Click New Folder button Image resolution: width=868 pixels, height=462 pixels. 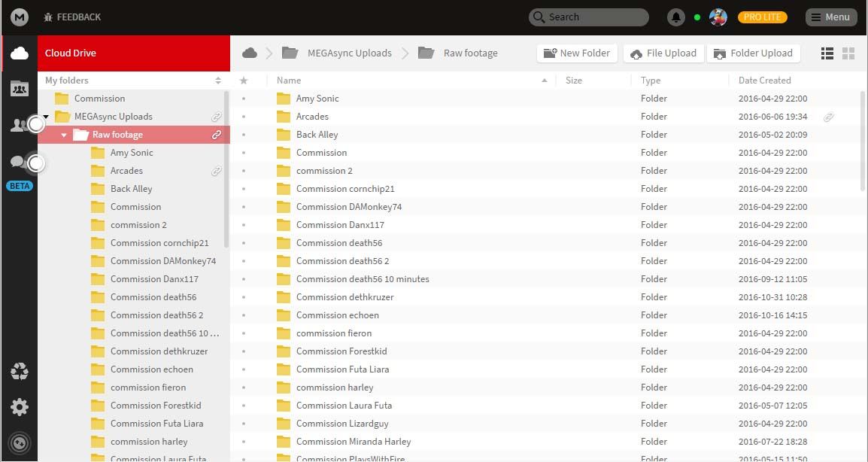tap(577, 53)
